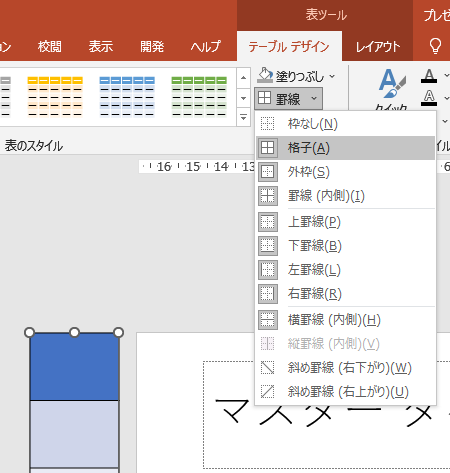Click the top-left table corner handle

29,332
